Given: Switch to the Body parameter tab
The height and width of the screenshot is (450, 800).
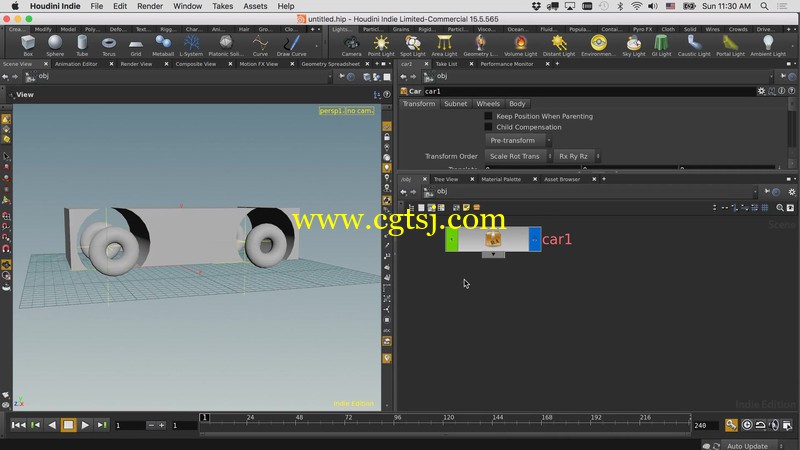Looking at the screenshot, I should click(517, 104).
